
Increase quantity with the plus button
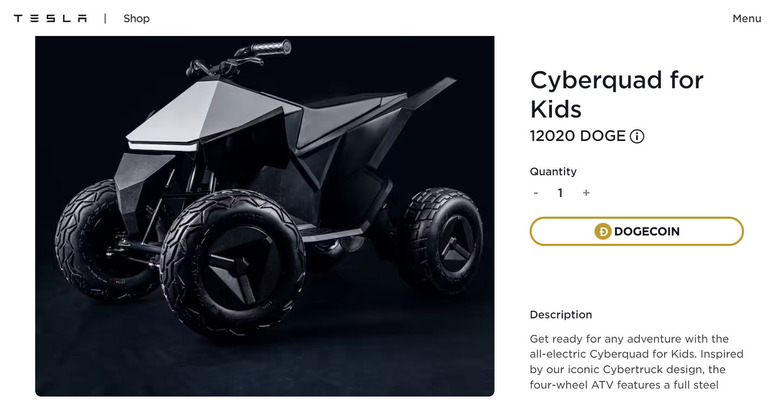[586, 193]
